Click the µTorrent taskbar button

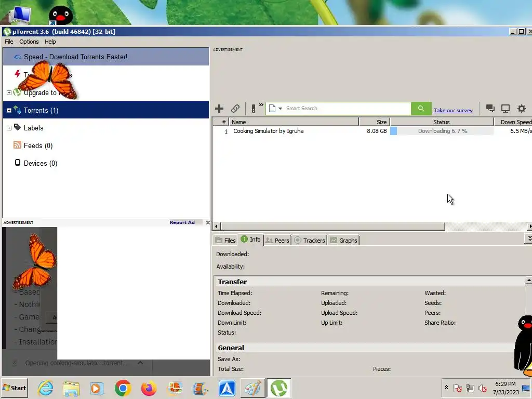[x=278, y=388]
